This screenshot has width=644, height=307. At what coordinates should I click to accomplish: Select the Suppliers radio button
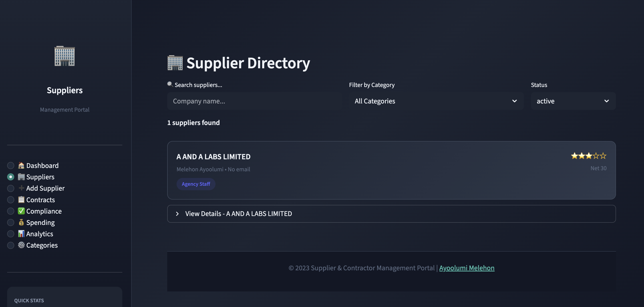point(10,177)
